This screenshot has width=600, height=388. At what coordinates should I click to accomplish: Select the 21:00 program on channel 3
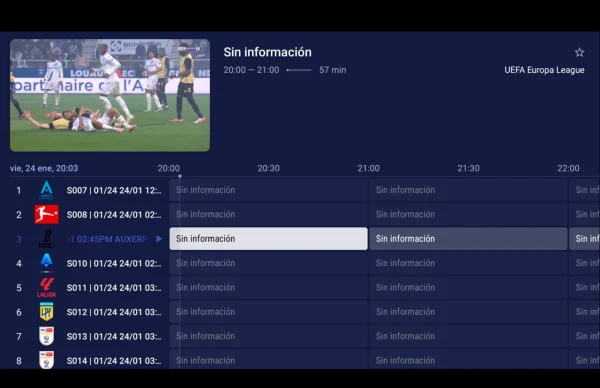coord(468,239)
